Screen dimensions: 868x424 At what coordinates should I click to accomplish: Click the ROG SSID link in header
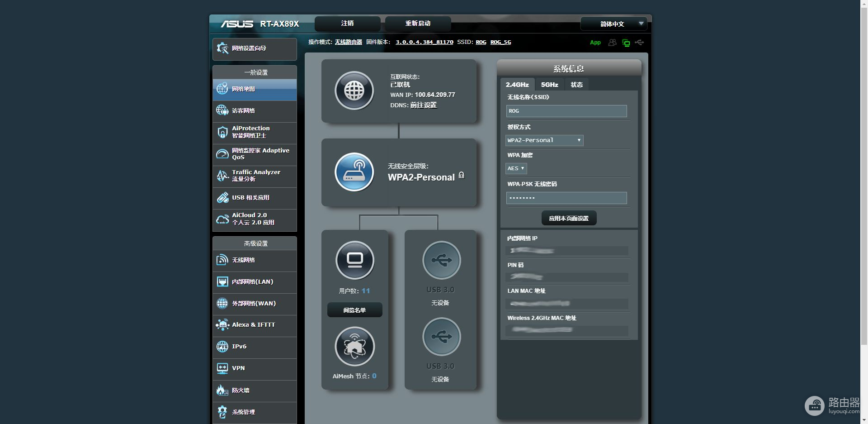[x=481, y=42]
